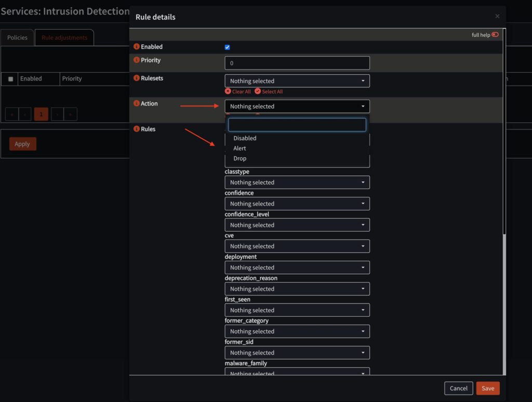The height and width of the screenshot is (402, 532).
Task: Click the Clear All link under Rulesets
Action: (241, 91)
